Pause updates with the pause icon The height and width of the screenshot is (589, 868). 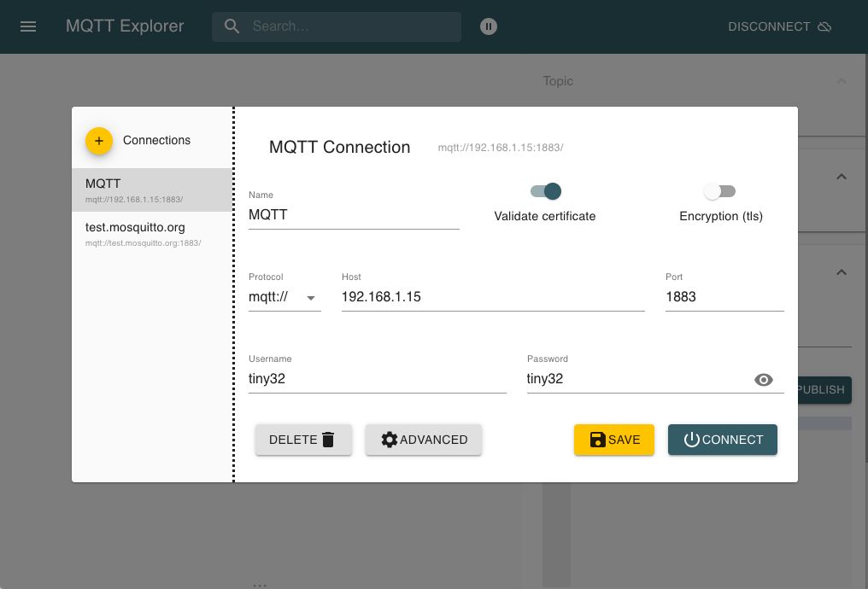[489, 26]
